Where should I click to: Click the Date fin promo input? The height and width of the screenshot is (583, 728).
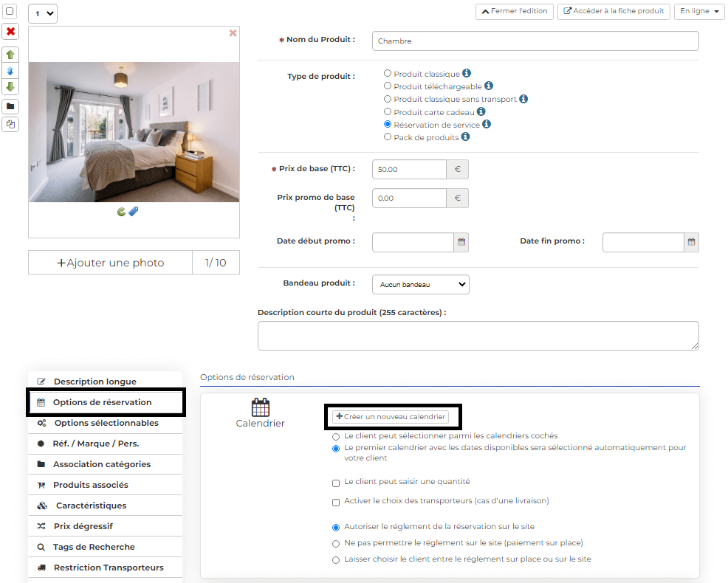click(643, 242)
